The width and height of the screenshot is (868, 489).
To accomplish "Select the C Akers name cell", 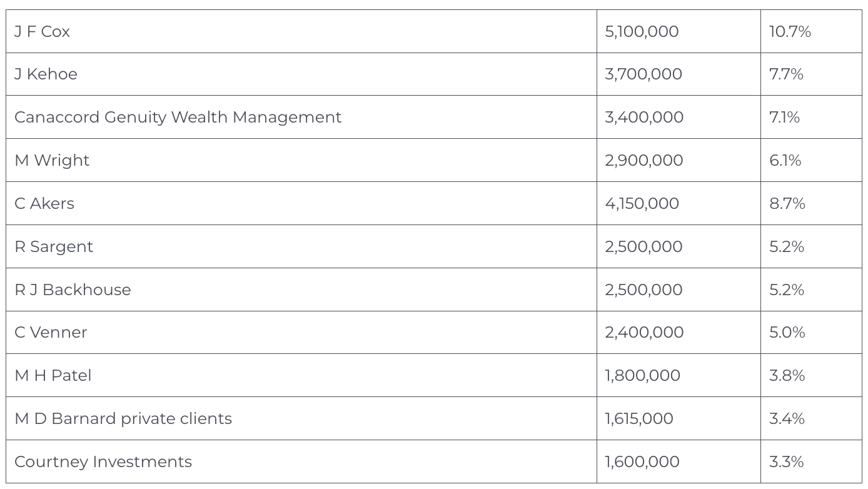I will (x=44, y=203).
